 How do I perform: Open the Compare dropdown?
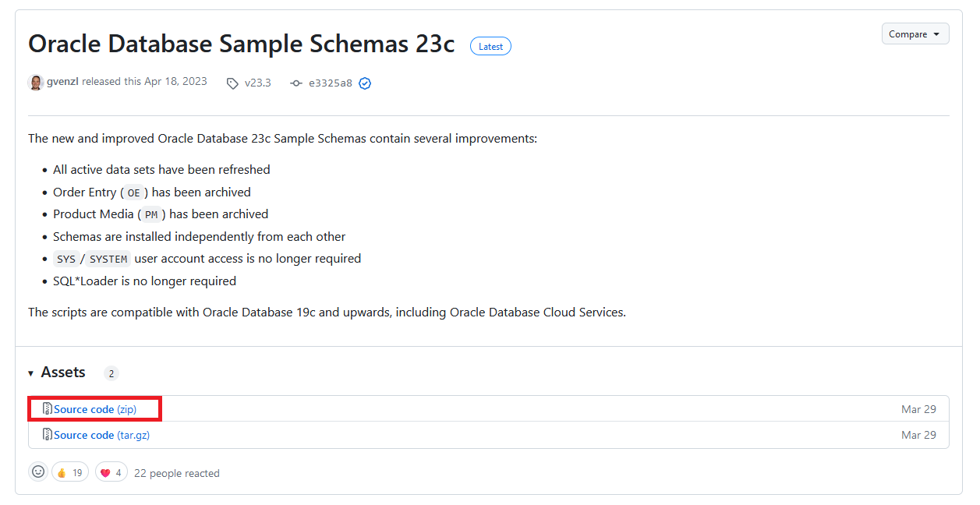pos(915,34)
